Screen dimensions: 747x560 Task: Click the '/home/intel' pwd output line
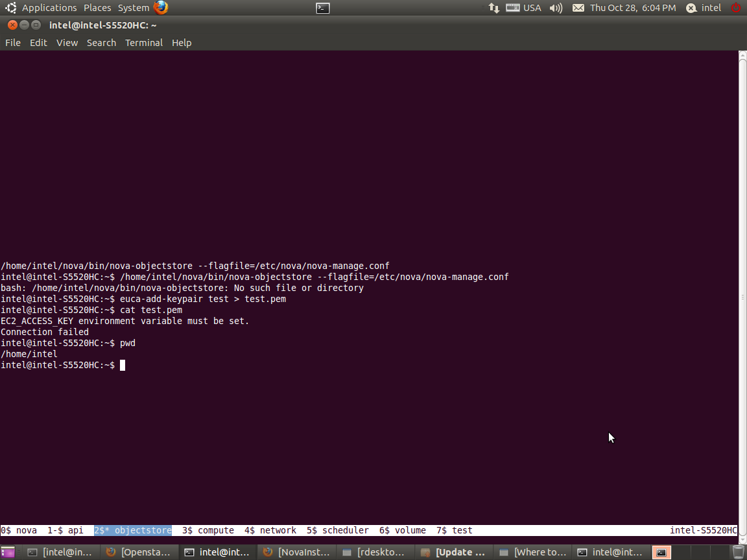pyautogui.click(x=29, y=354)
